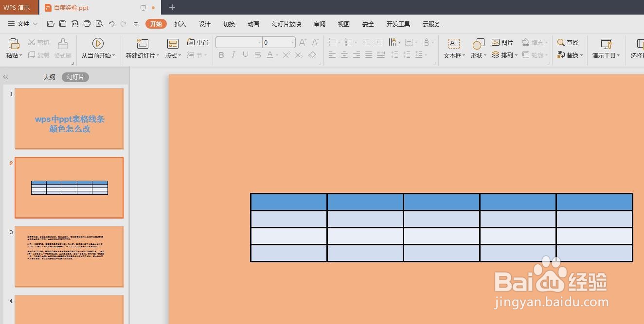Switch to the 插入 tab
The image size is (644, 324).
point(180,24)
